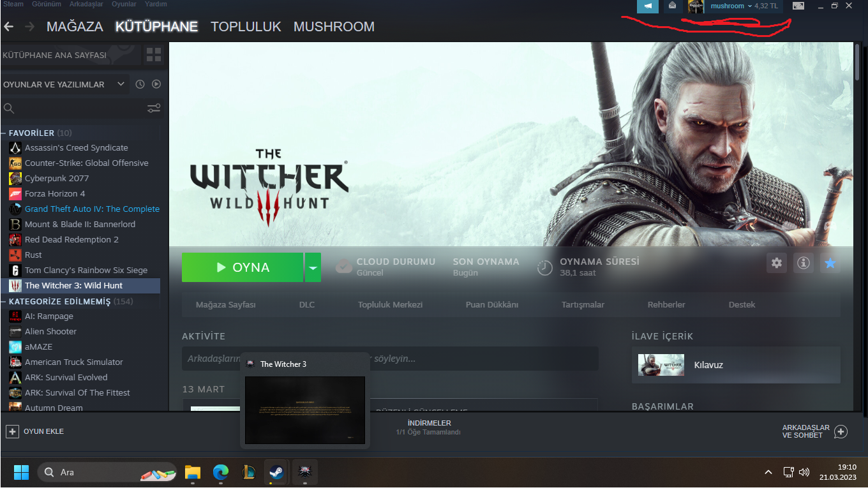The height and width of the screenshot is (490, 868).
Task: Click the Assassin's Creed Syndicate game icon
Action: 15,147
